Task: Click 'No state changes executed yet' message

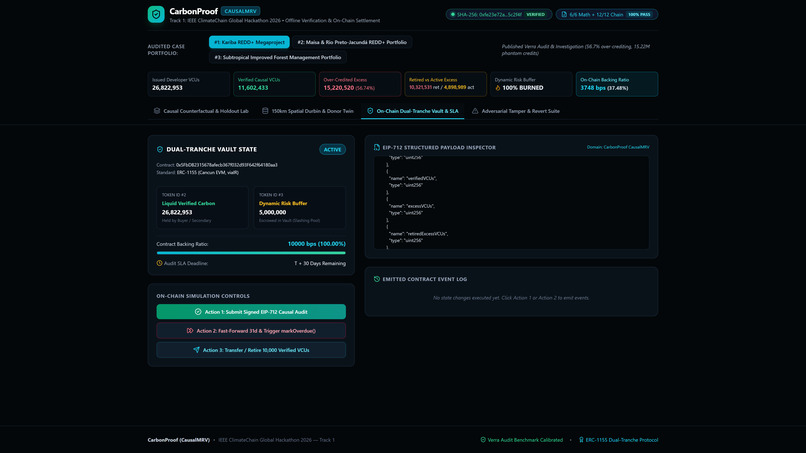Action: pyautogui.click(x=511, y=298)
